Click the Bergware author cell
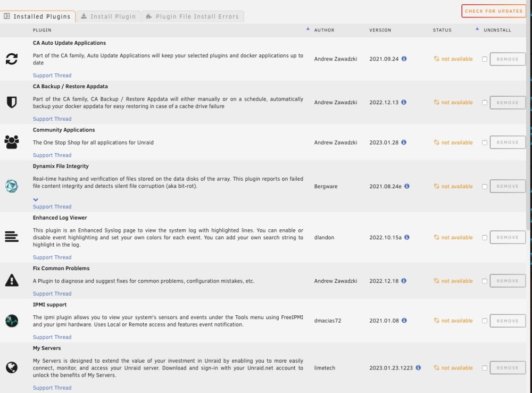The width and height of the screenshot is (532, 393). coord(326,186)
